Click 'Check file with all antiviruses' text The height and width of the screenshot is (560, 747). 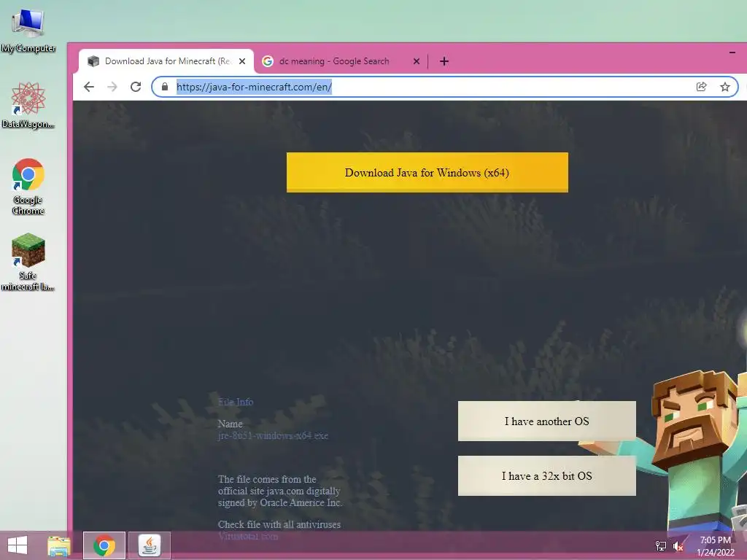coord(279,524)
